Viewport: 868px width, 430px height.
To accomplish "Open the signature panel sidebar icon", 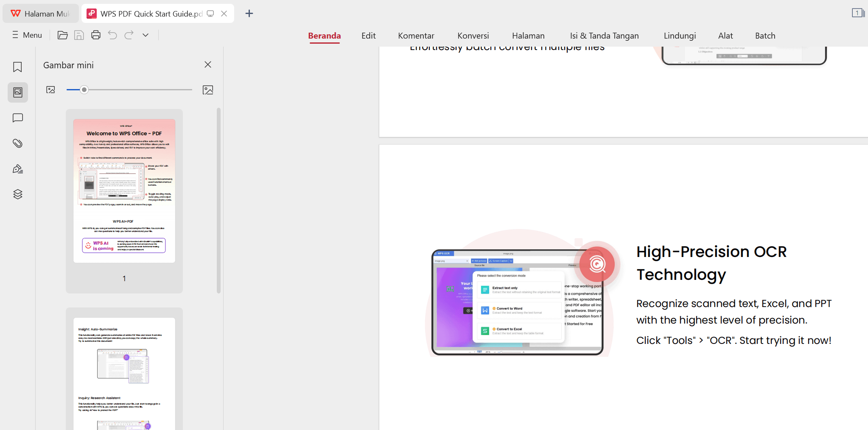I will pyautogui.click(x=18, y=169).
